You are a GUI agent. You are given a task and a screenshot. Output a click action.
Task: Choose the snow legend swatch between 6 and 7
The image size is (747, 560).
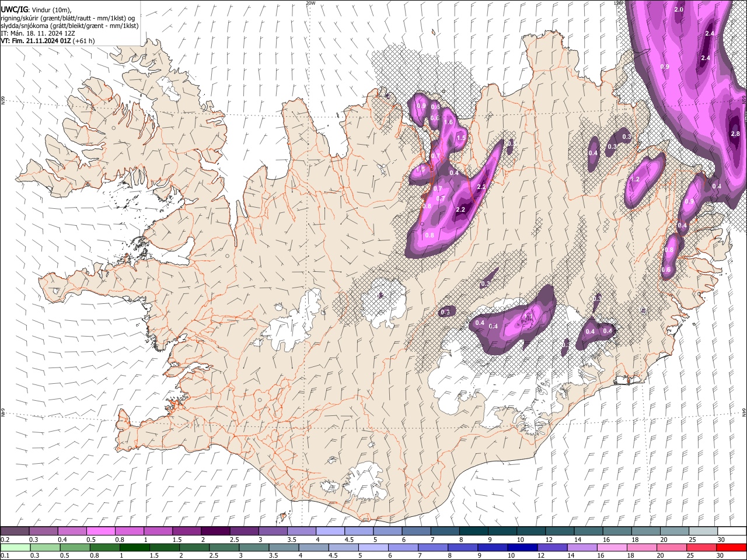(x=416, y=531)
